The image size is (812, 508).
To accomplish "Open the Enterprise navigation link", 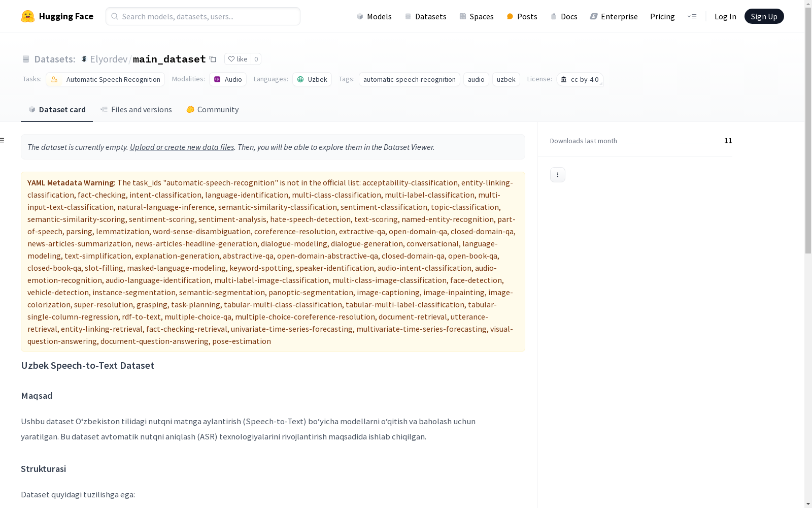I will (x=614, y=16).
